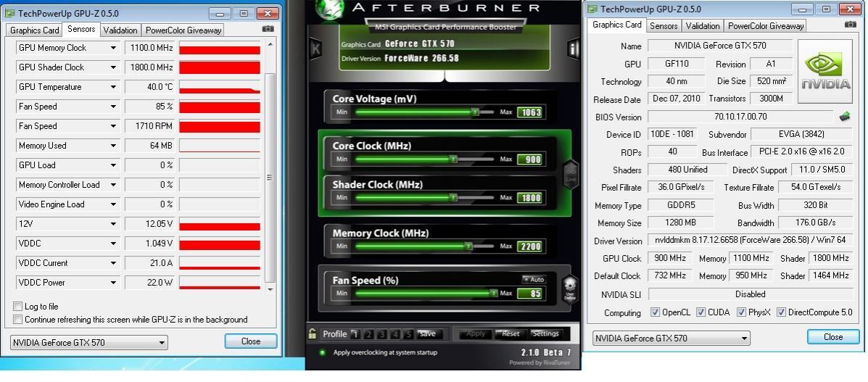Open GPU selector dropdown in Graphics Card window
Screen dimensions: 868x382
[671, 338]
